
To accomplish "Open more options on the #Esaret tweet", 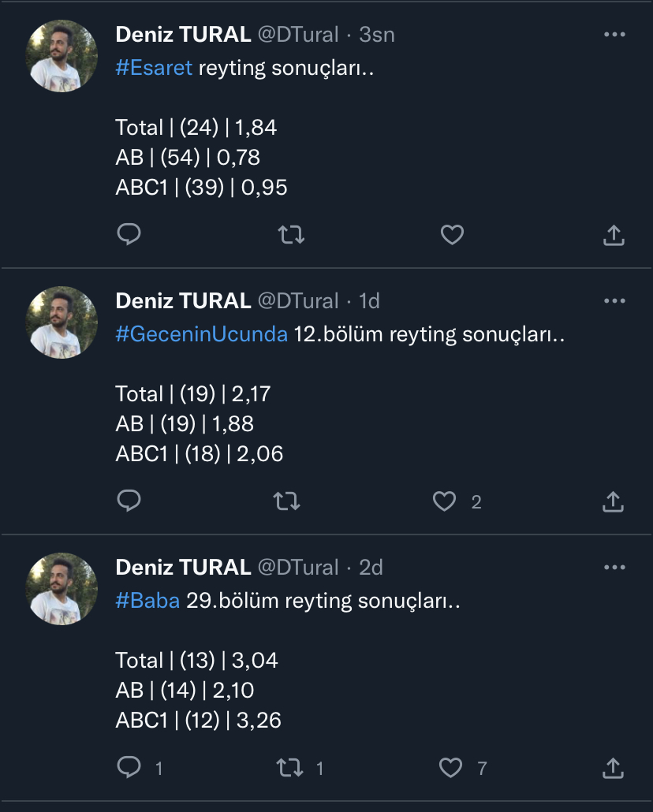I will coord(614,35).
